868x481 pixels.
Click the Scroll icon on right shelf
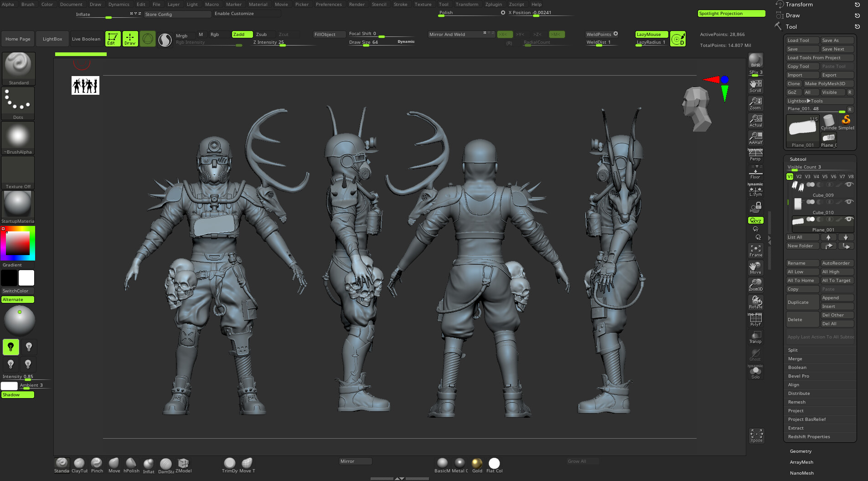[755, 84]
